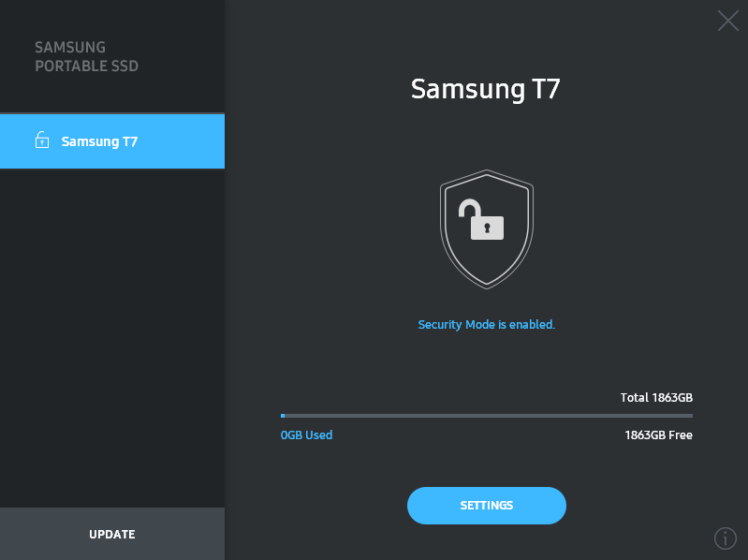748x560 pixels.
Task: Click the gray free-space portion of storage bar
Action: (489, 415)
